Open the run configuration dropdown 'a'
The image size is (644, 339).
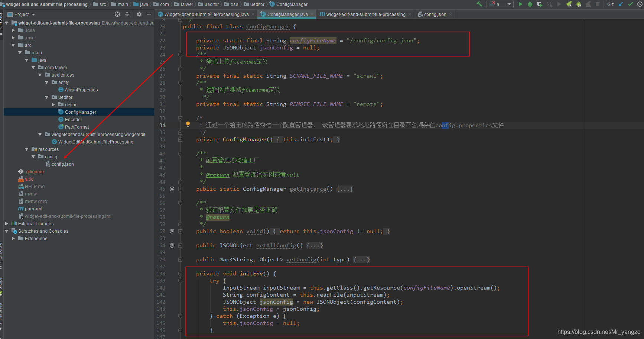click(x=500, y=4)
